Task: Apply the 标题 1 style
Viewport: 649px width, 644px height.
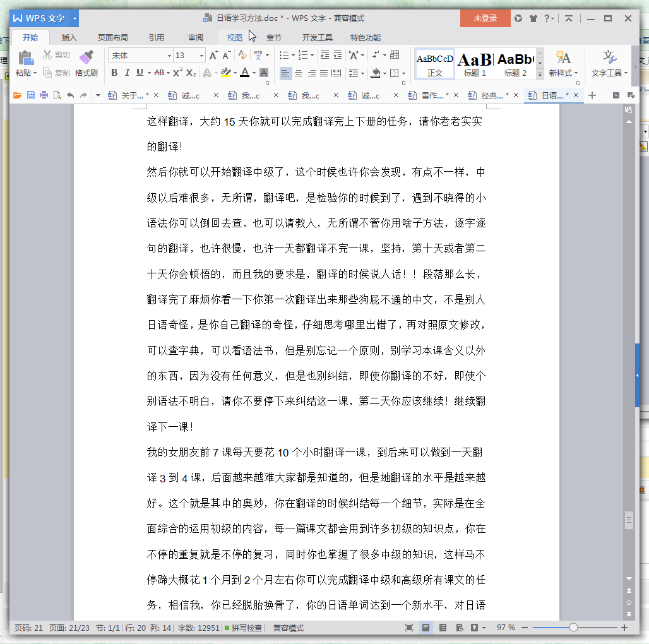Action: coord(475,64)
